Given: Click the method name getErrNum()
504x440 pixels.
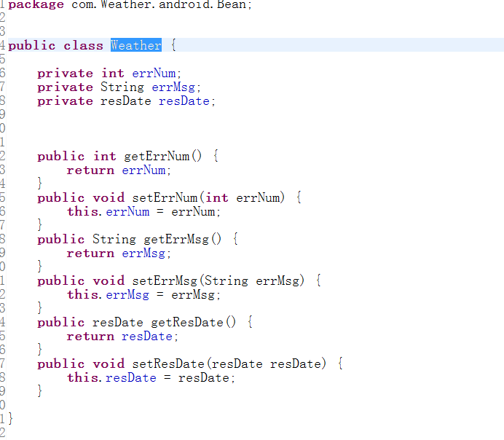Looking at the screenshot, I should (x=163, y=156).
